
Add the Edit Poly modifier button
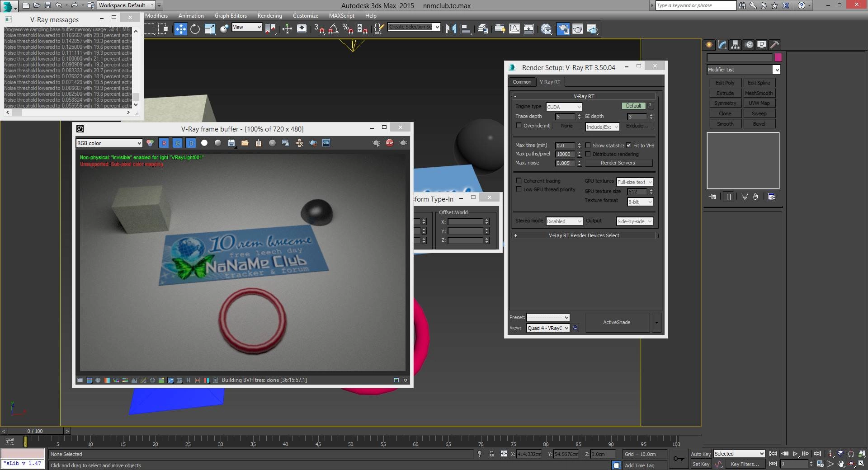(725, 83)
